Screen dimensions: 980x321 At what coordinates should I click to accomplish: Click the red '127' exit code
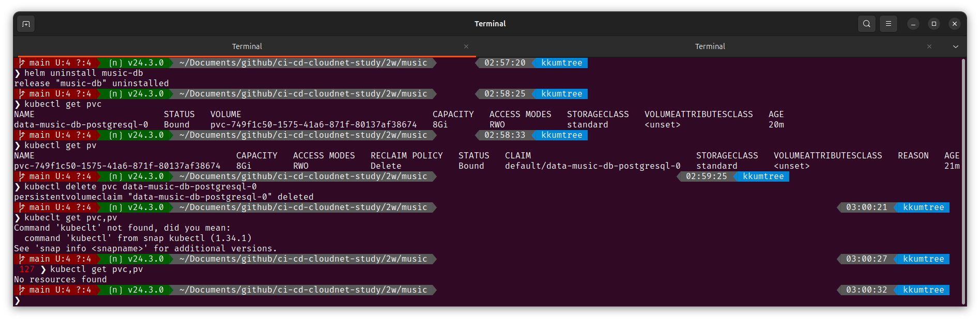[x=27, y=269]
